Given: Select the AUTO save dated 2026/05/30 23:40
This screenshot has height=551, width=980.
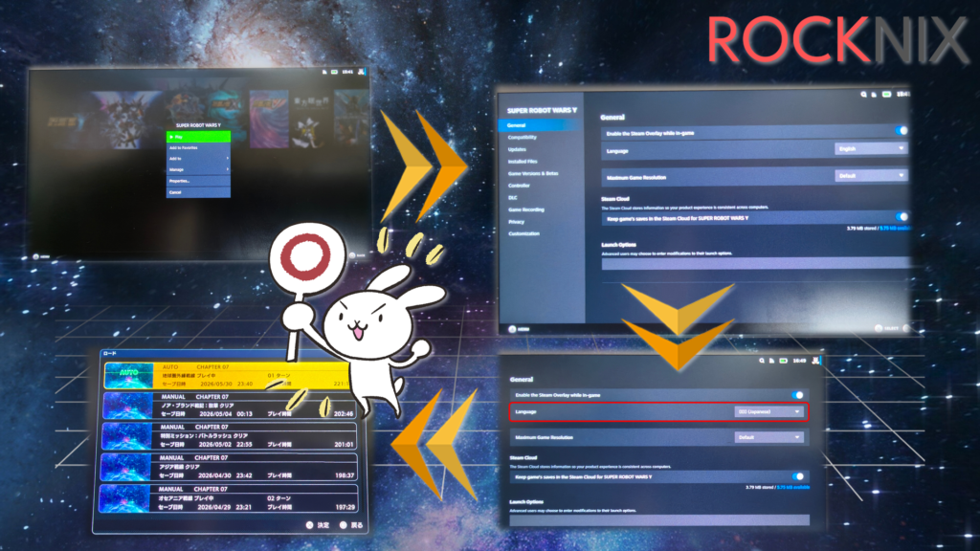Looking at the screenshot, I should tap(229, 375).
